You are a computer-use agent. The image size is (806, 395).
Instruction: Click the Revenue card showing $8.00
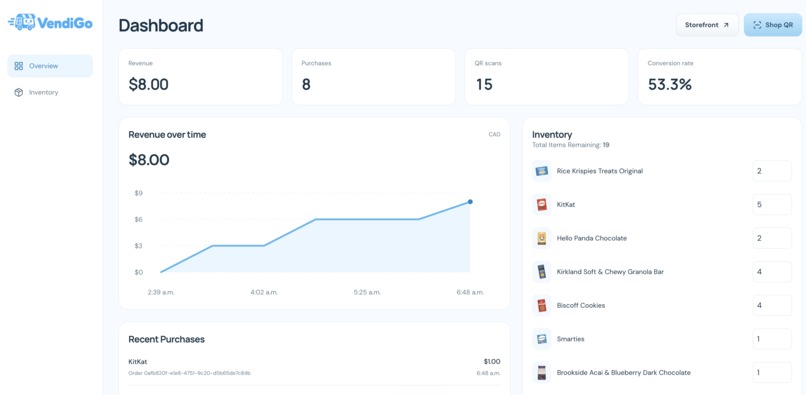click(200, 77)
